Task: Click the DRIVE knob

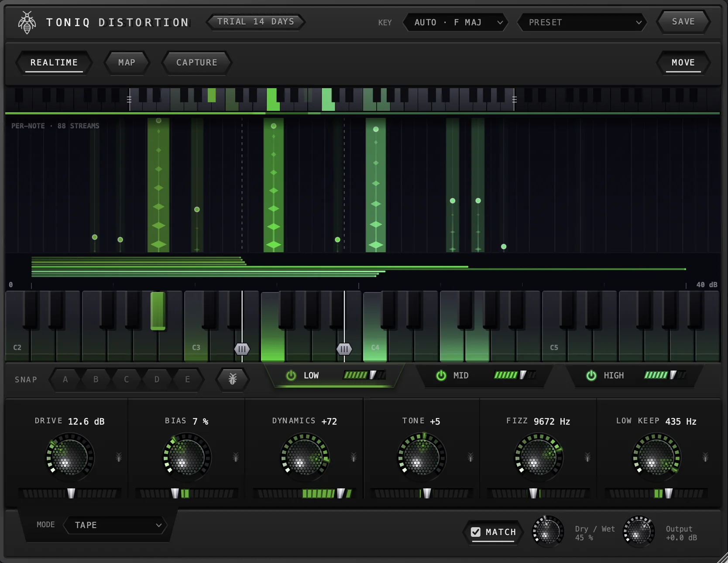Action: point(70,457)
